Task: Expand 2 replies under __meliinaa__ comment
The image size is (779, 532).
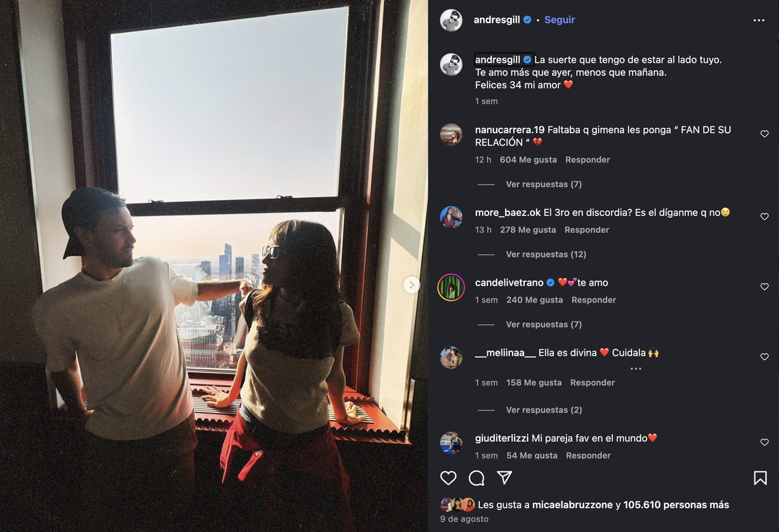Action: point(543,410)
